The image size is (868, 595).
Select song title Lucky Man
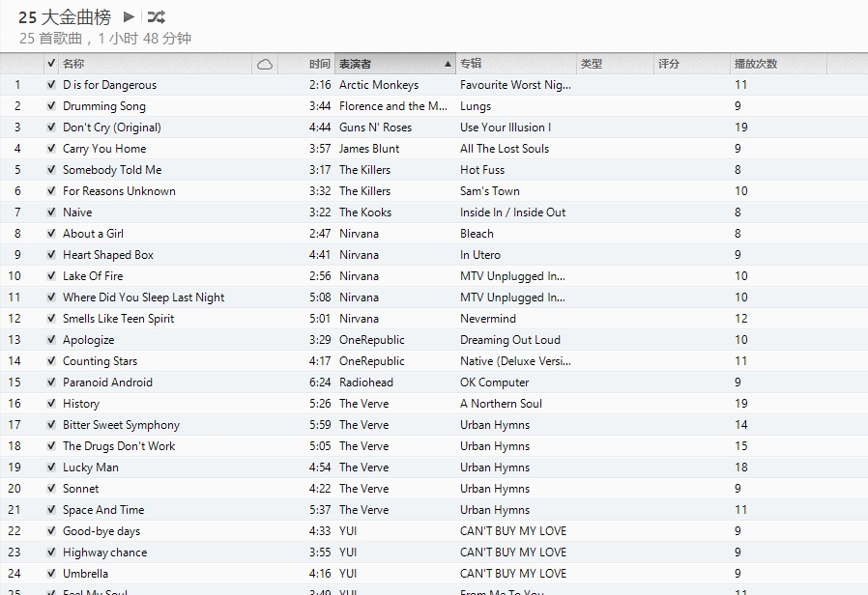coord(90,467)
